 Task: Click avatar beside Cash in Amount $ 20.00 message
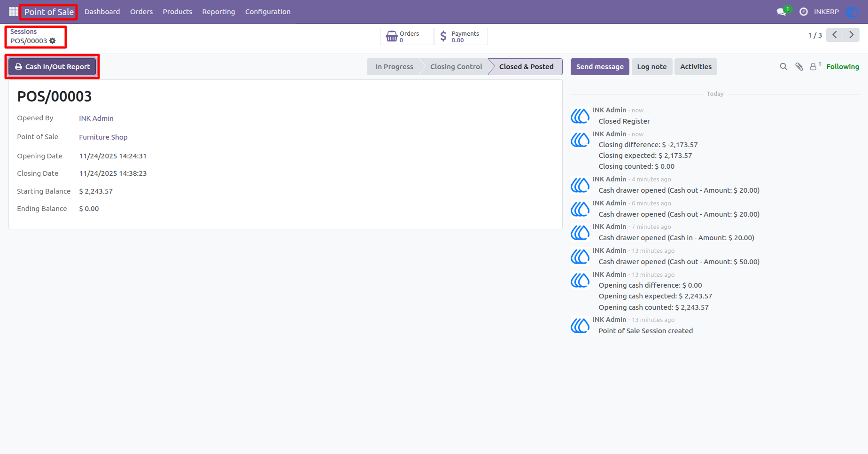pos(580,232)
